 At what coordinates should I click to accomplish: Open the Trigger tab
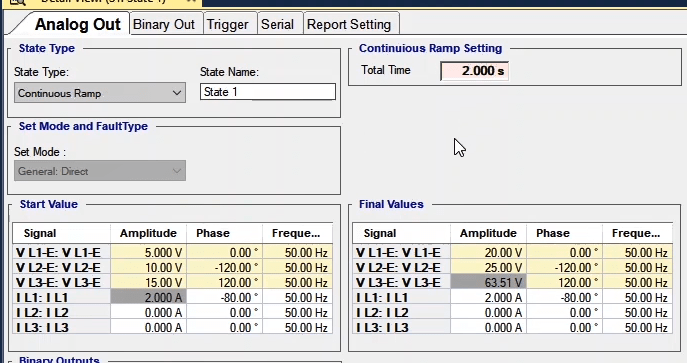coord(228,24)
